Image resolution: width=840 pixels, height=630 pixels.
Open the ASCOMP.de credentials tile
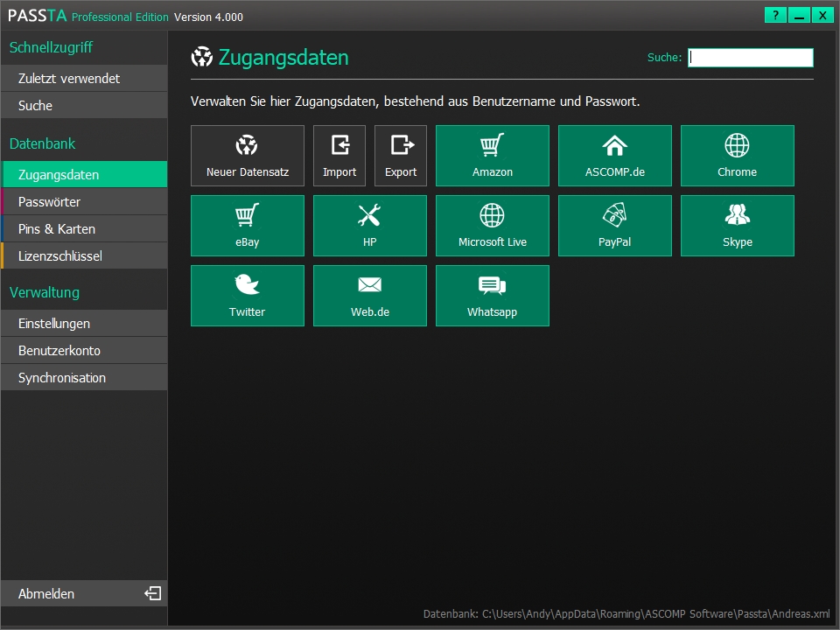tap(615, 156)
